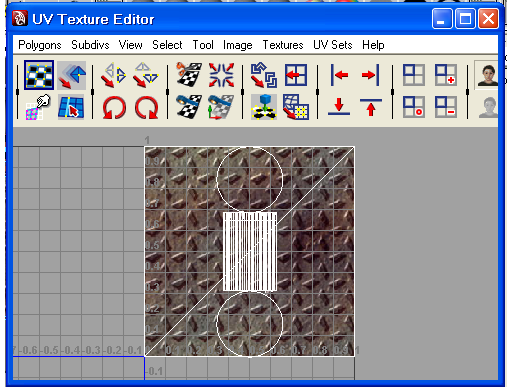
Task: Open the Image menu
Action: [x=238, y=45]
